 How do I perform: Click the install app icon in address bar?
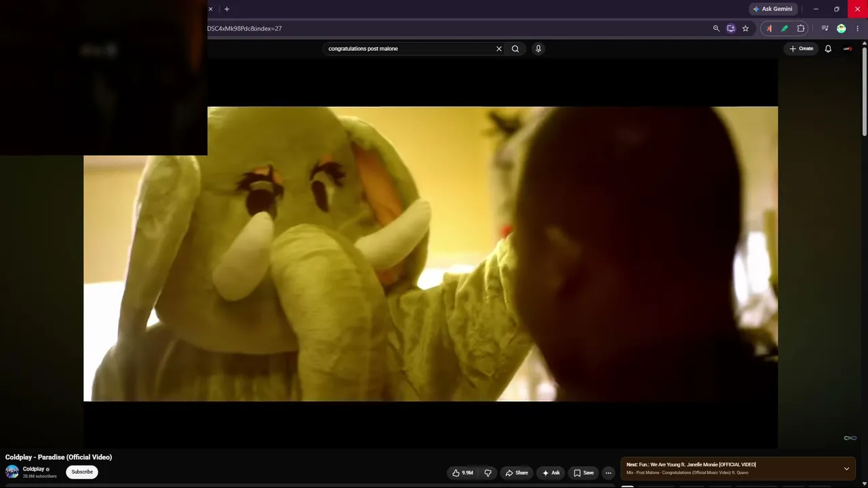pos(731,28)
